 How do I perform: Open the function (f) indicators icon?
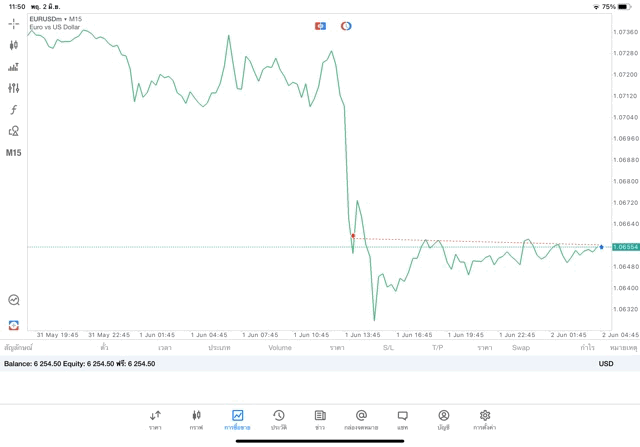(x=14, y=110)
